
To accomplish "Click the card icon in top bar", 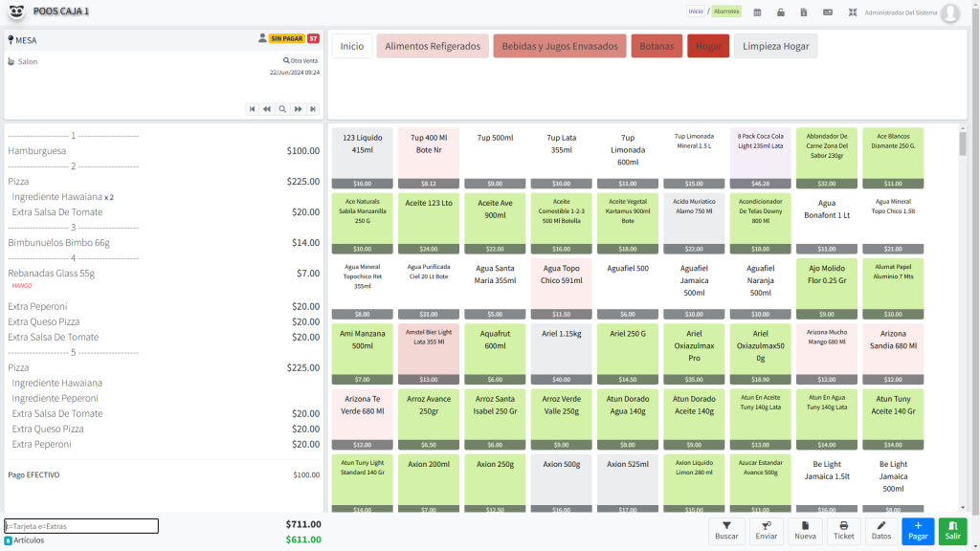I will (x=828, y=12).
